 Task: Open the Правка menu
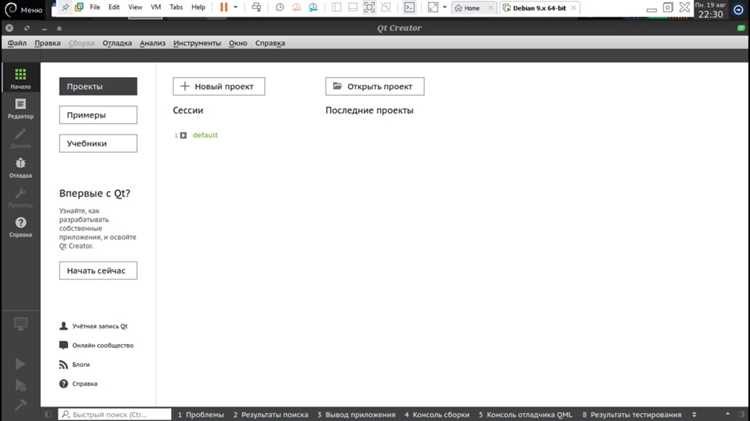click(47, 43)
